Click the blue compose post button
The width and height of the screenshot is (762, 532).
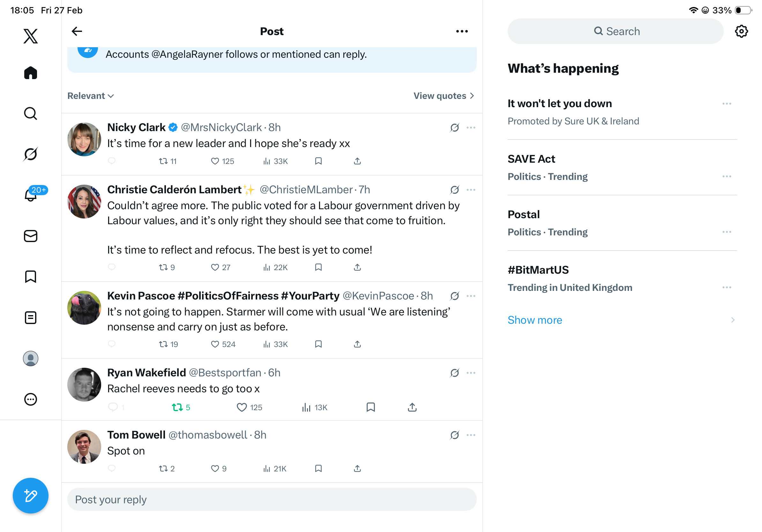[x=31, y=496]
